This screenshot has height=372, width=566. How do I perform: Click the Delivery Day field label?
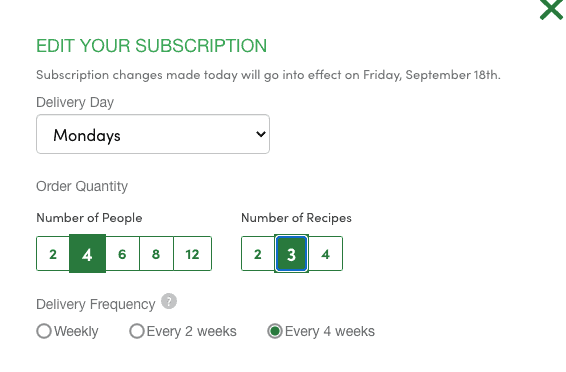coord(75,102)
